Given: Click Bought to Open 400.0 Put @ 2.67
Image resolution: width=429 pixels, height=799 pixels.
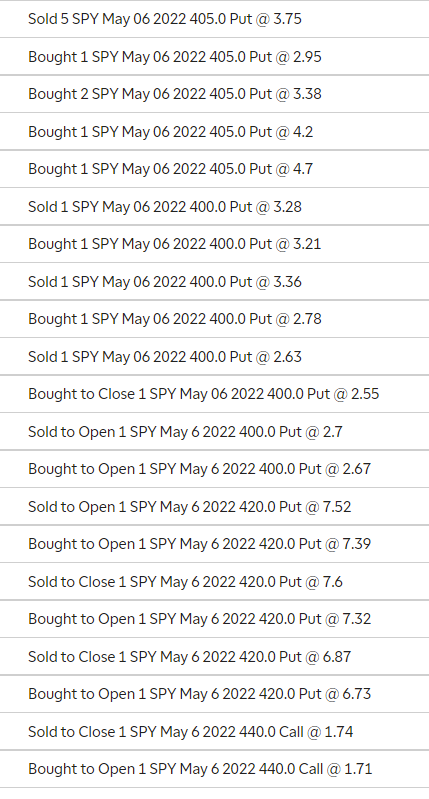Looking at the screenshot, I should [x=214, y=469].
